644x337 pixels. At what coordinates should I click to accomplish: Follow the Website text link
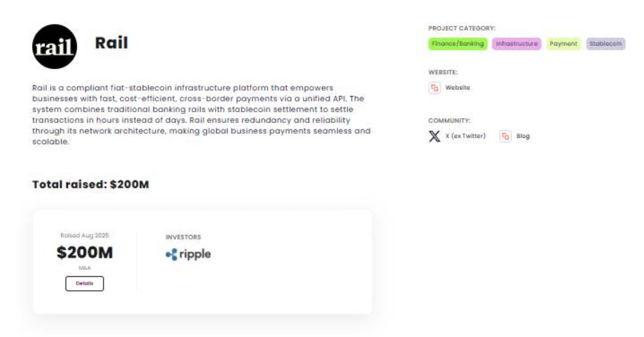457,88
